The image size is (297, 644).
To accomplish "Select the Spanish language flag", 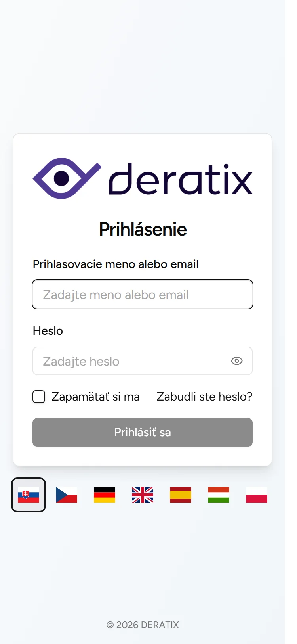I will [x=180, y=495].
